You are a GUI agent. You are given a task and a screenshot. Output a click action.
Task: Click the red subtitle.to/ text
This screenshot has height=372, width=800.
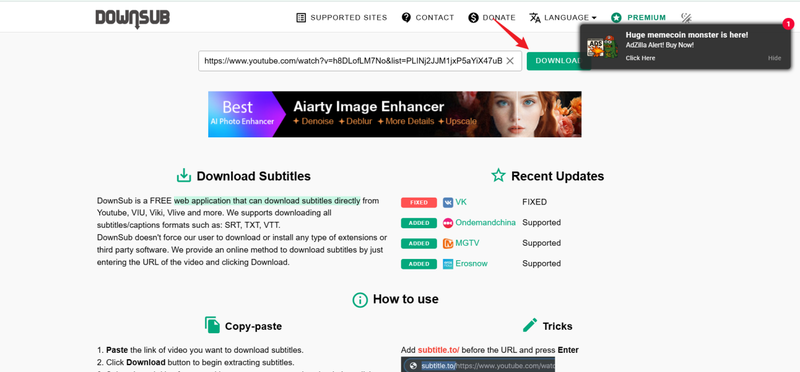(439, 350)
